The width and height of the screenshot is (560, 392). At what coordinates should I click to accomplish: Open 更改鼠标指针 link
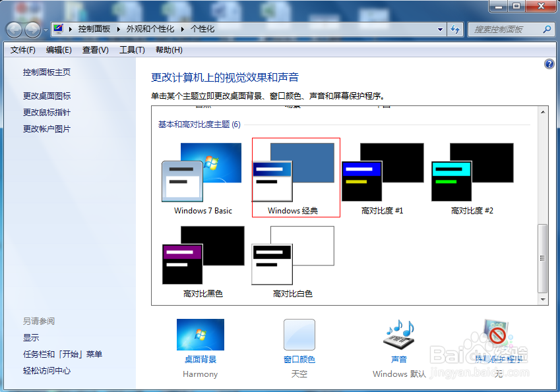(x=47, y=113)
